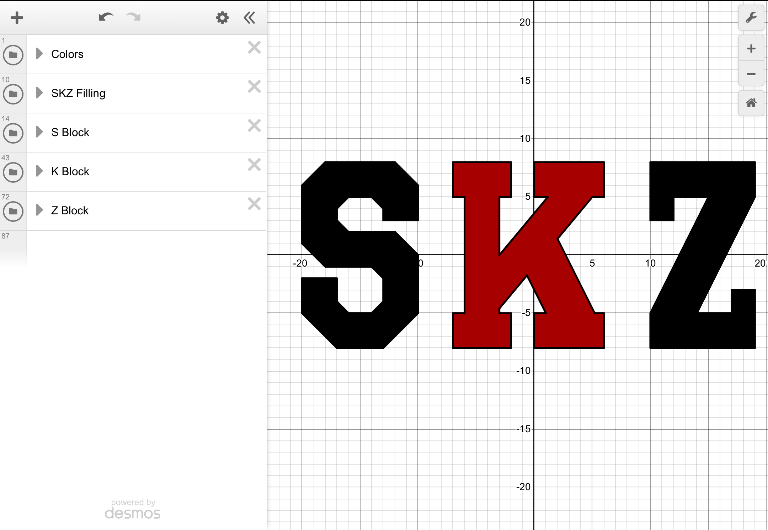Screen dimensions: 768x530
Task: Click the empty expression row 87
Action: pos(133,248)
